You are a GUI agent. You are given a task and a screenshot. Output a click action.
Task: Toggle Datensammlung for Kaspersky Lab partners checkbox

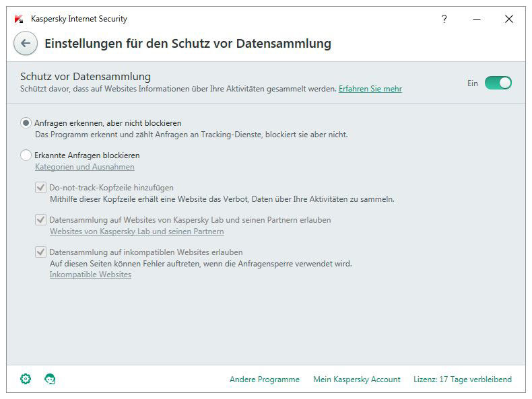point(40,220)
